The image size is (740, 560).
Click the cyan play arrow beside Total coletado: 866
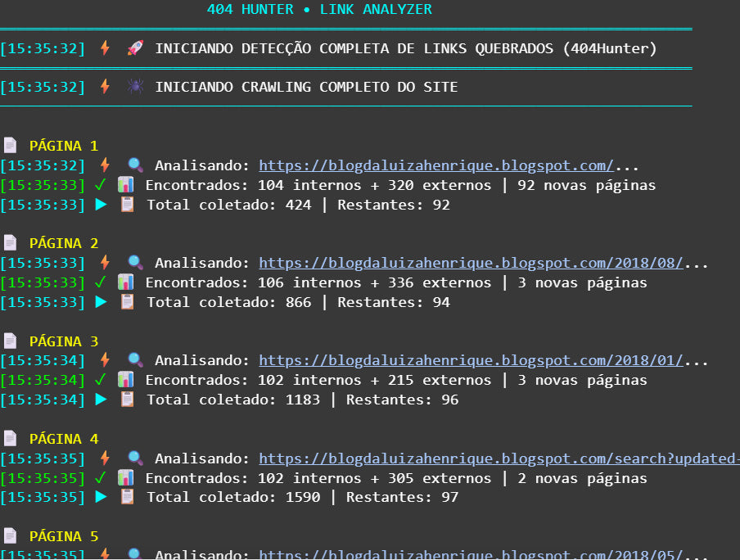tap(101, 302)
